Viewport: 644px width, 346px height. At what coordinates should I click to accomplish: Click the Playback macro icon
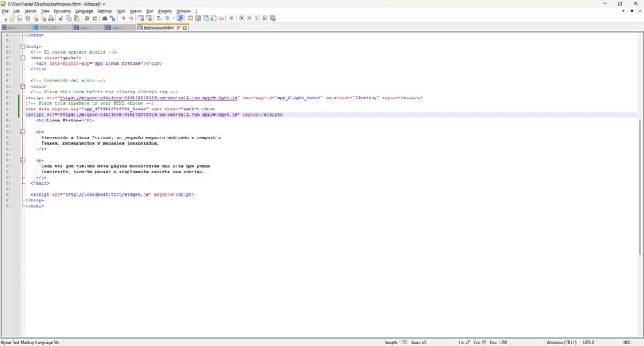pyautogui.click(x=257, y=18)
